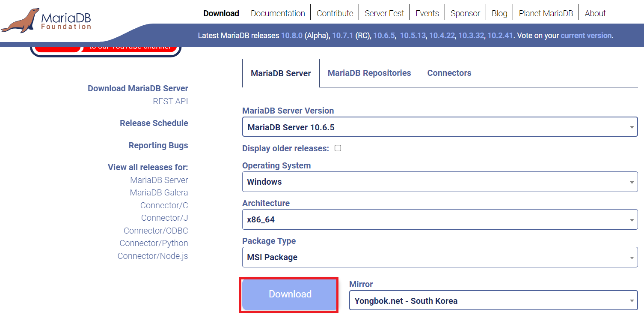This screenshot has width=644, height=318.
Task: Open the Package Type dropdown
Action: [x=440, y=257]
